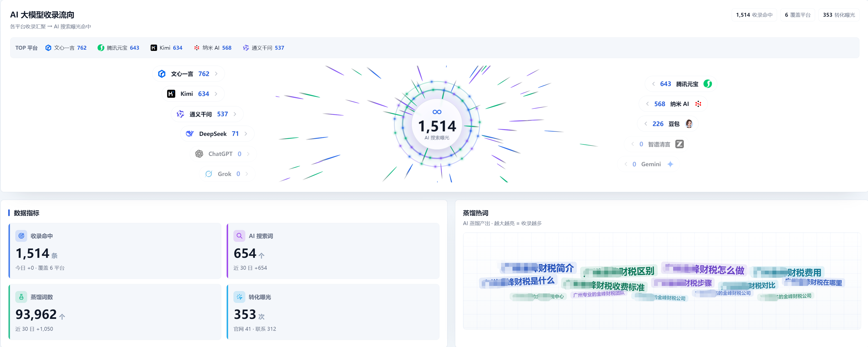Screen dimensions: 868x347
Task: Expand the 文心一言 762 chevron
Action: pos(216,74)
